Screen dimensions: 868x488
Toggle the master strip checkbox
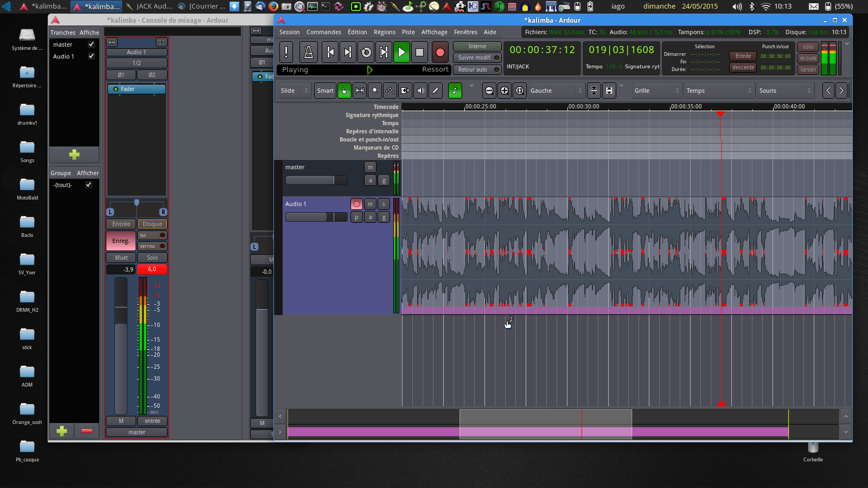[91, 44]
